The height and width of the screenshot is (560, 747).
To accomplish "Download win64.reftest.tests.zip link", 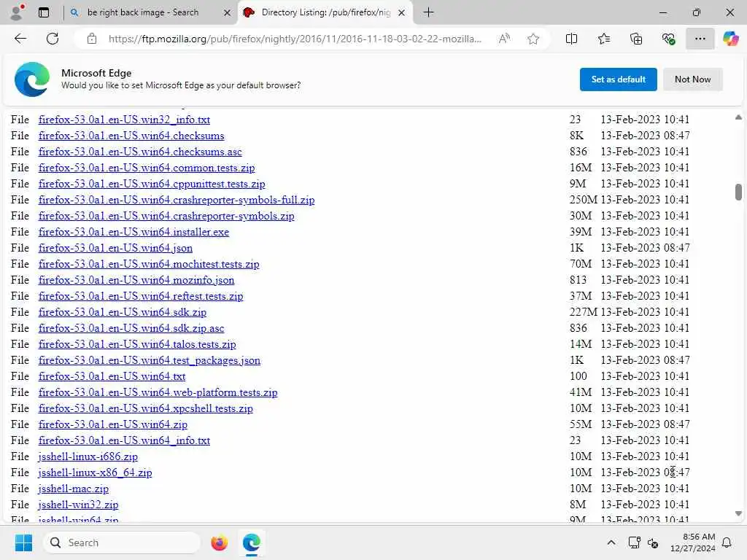I will 141,296.
